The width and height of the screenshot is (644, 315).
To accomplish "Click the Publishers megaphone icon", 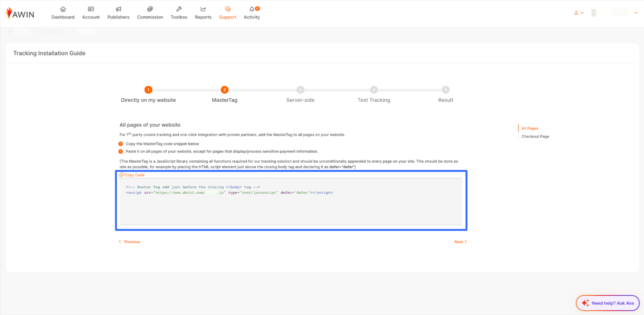I will click(x=118, y=9).
